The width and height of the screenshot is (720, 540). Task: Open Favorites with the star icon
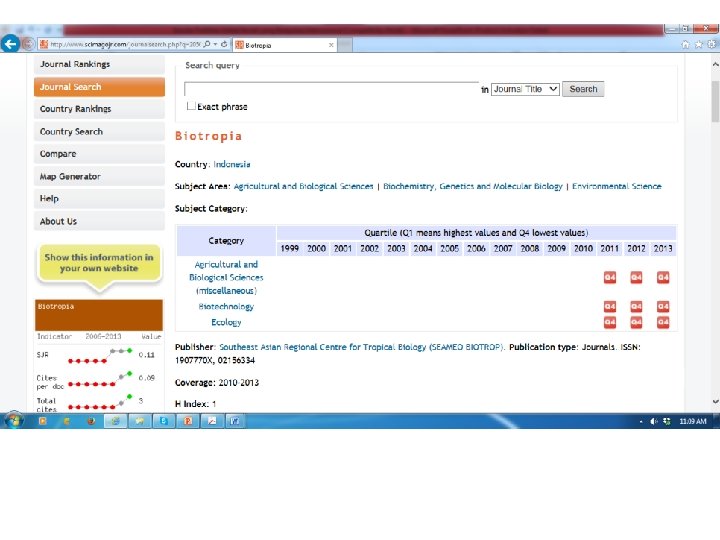tap(698, 44)
